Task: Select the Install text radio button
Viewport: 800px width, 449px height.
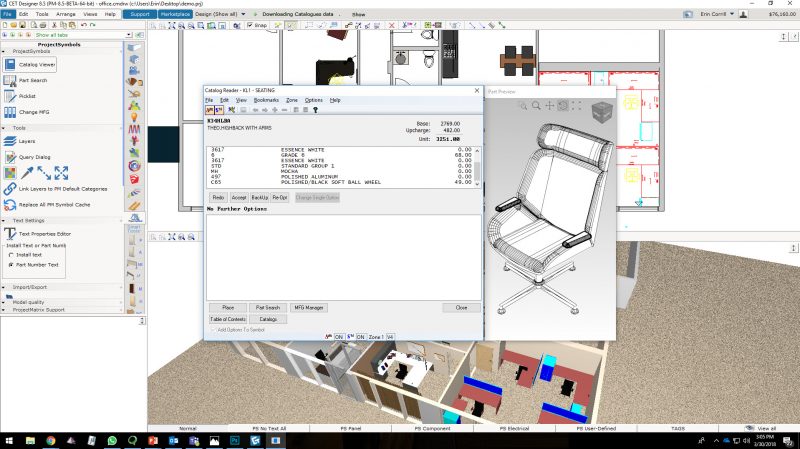Action: click(x=11, y=254)
